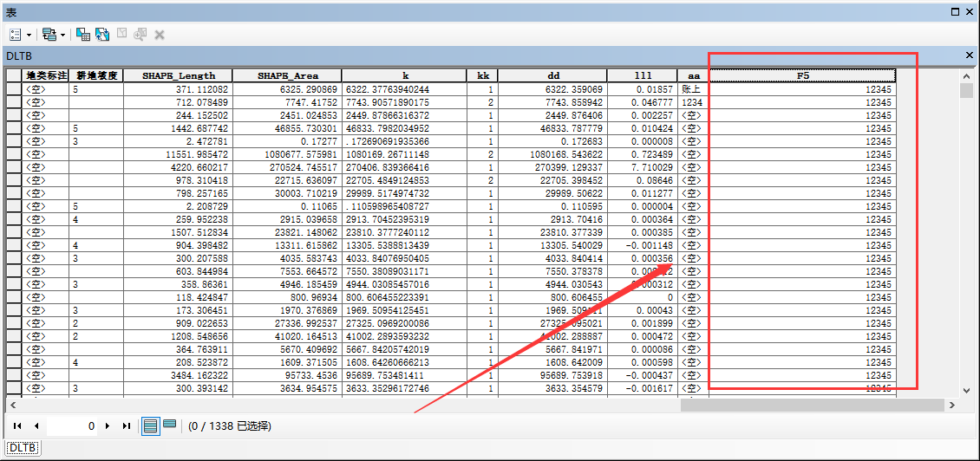Click cell 3484.162322 in SHAPE_Length
This screenshot has width=980, height=461.
178,375
